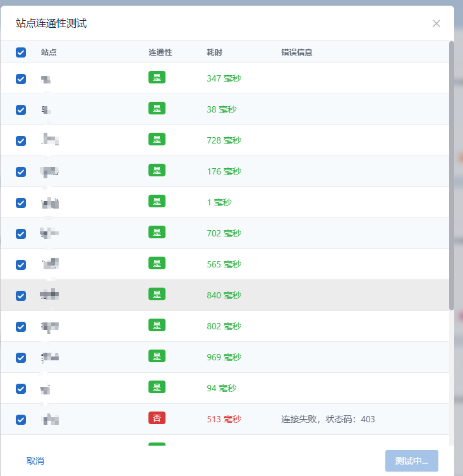Click the 728 毫秒 time value
The image size is (463, 476).
[224, 140]
